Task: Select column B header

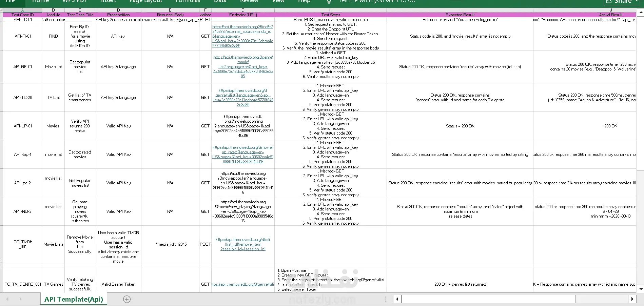Action: point(53,10)
